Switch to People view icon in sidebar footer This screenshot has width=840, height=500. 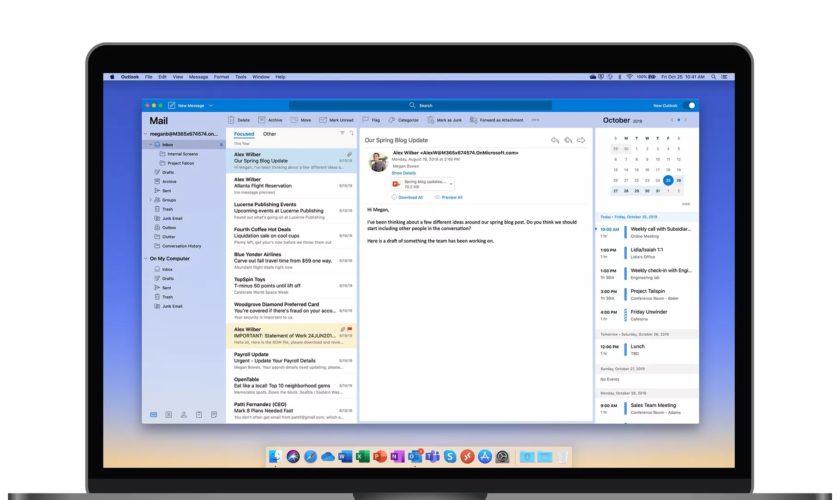coord(184,415)
